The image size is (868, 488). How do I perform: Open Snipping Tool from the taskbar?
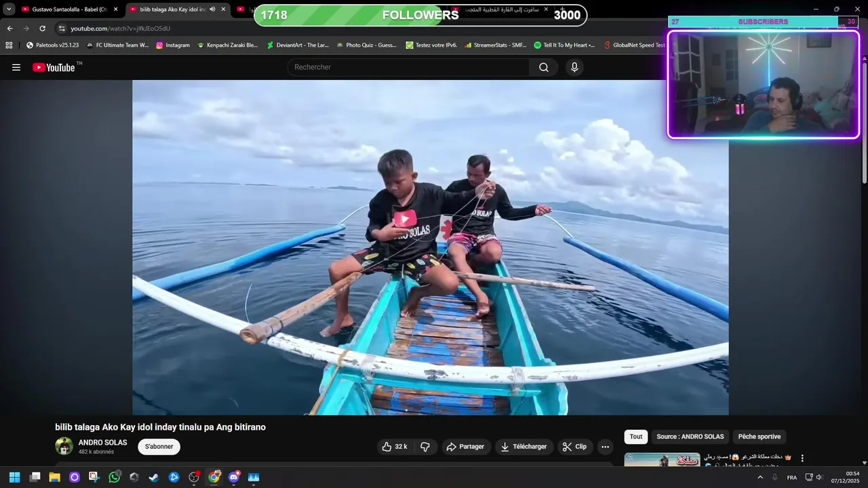[94, 477]
